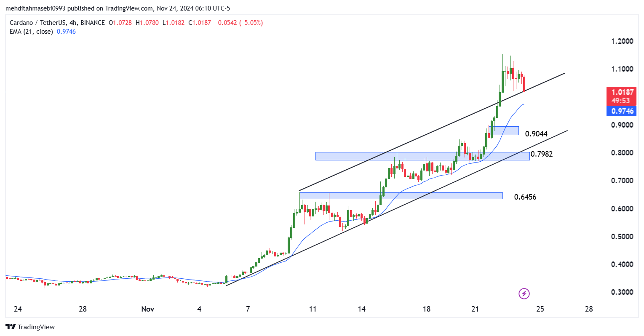The image size is (644, 336).
Task: Click the EMA value 0.9746 in legend
Action: click(x=66, y=32)
